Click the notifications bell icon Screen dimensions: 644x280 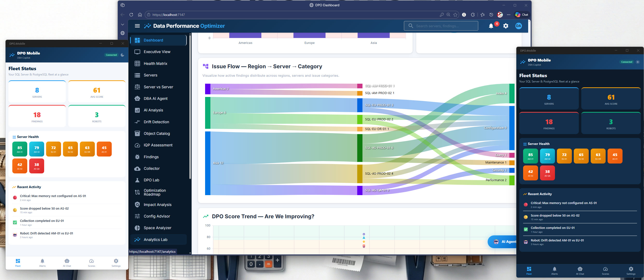[491, 26]
